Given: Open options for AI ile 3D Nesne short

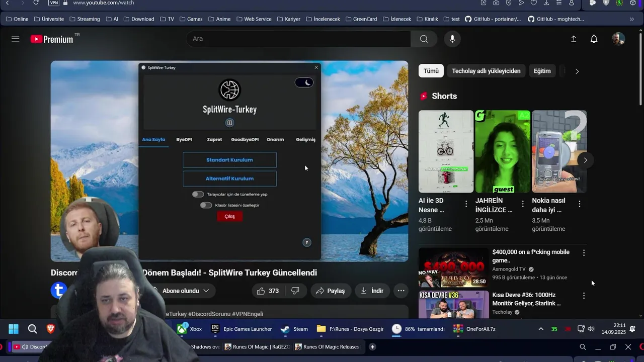Looking at the screenshot, I should [466, 204].
